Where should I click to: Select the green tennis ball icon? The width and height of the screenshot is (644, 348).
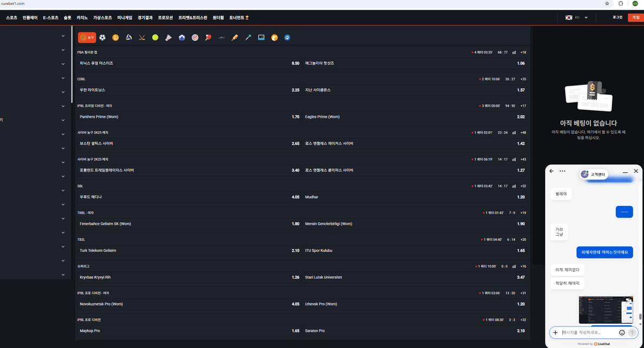pos(155,38)
